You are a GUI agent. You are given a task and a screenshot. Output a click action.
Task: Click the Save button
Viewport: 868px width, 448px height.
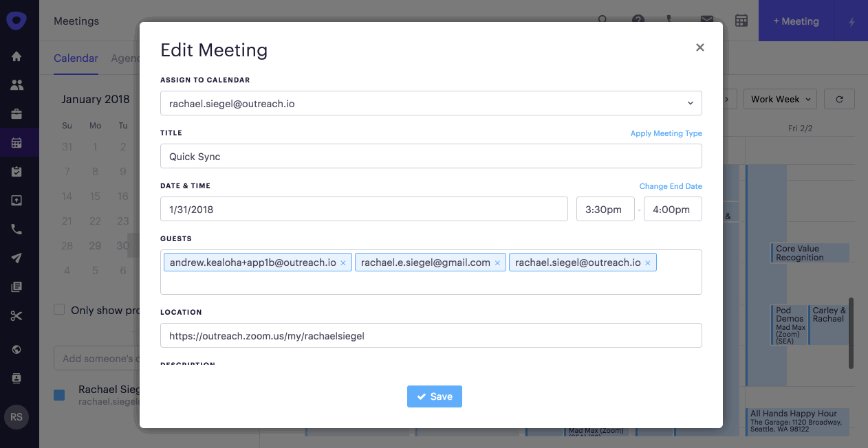pyautogui.click(x=434, y=396)
